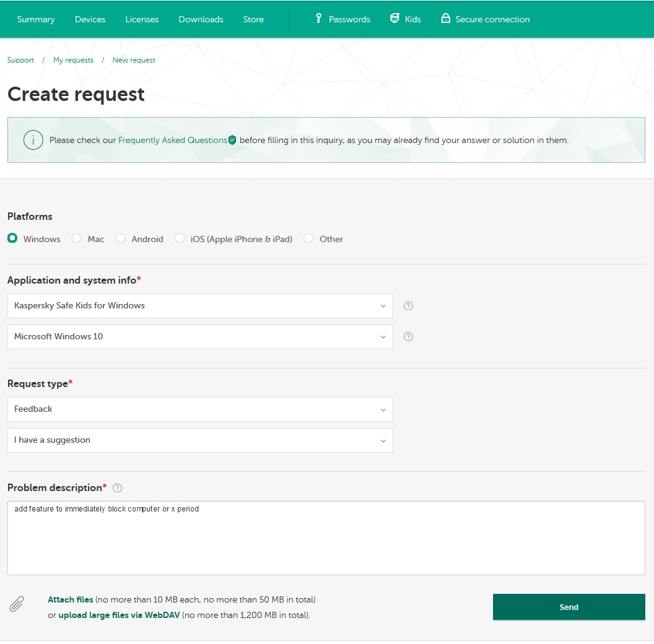Click the shield icon after Frequently Asked Questions
This screenshot has height=644, width=654.
232,140
